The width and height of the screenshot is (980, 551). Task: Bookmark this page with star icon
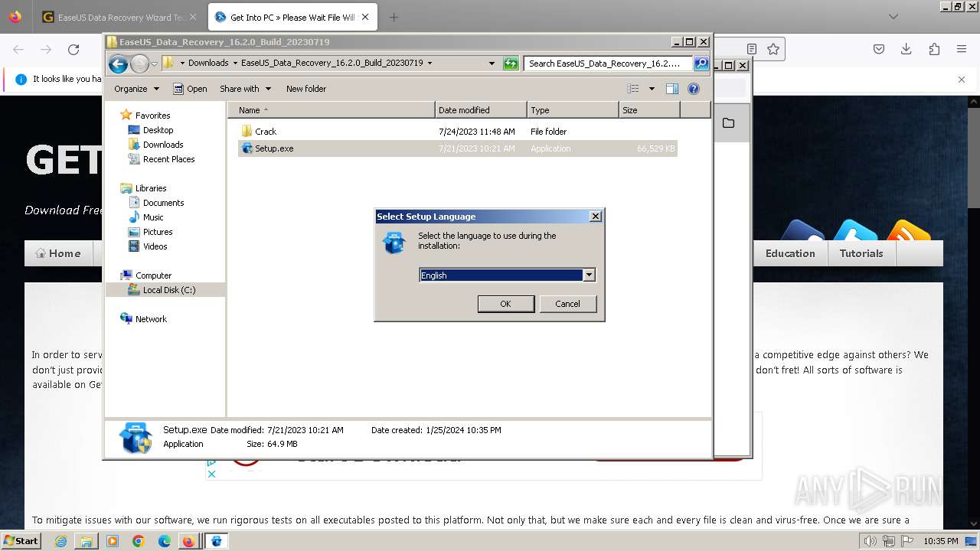[773, 49]
